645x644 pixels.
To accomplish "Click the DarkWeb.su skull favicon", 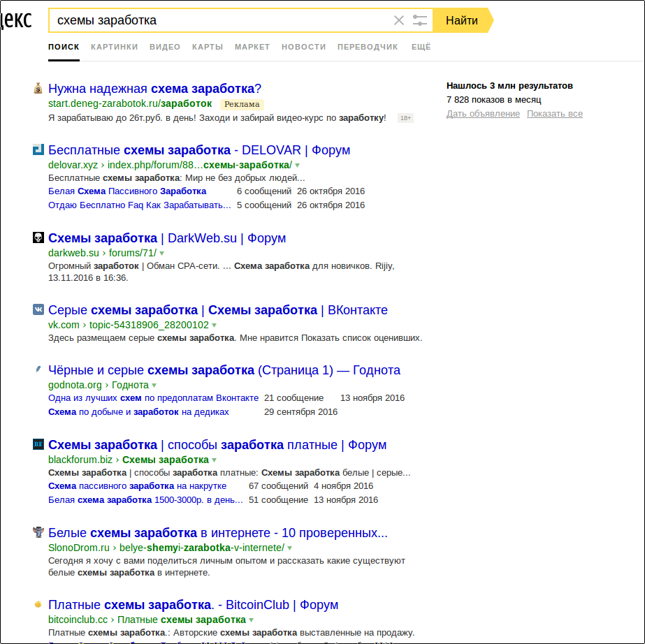I will [x=38, y=237].
